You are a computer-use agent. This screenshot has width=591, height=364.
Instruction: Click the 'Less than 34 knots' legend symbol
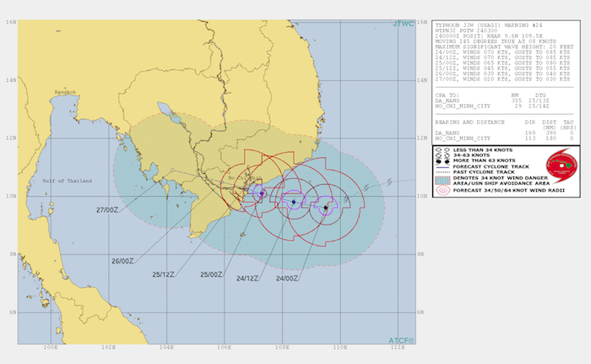(x=439, y=149)
